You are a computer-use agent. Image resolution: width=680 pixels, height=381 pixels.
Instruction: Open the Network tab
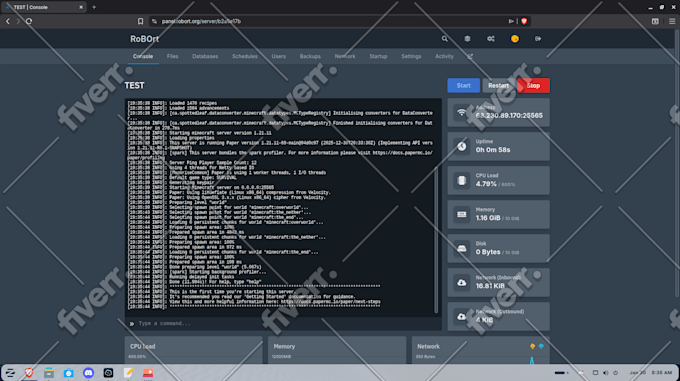coord(345,56)
